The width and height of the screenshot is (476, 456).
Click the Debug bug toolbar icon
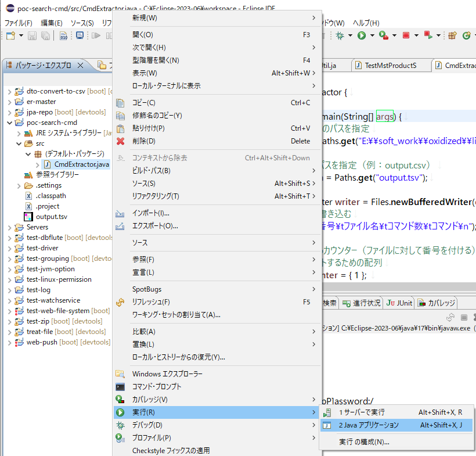coord(340,35)
